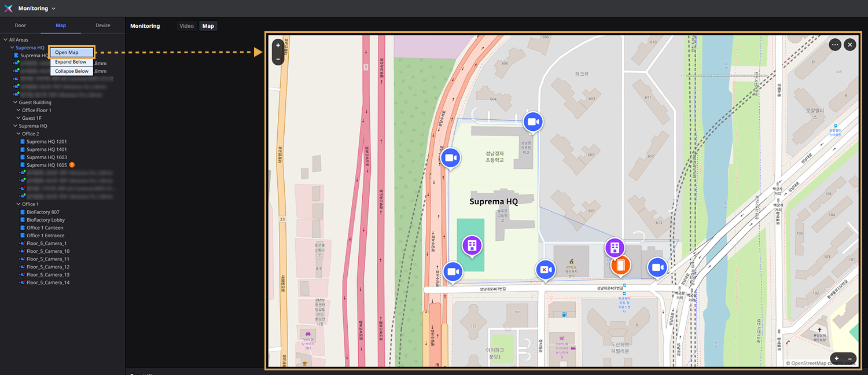
Task: Collapse the Office 1 group
Action: [x=19, y=204]
